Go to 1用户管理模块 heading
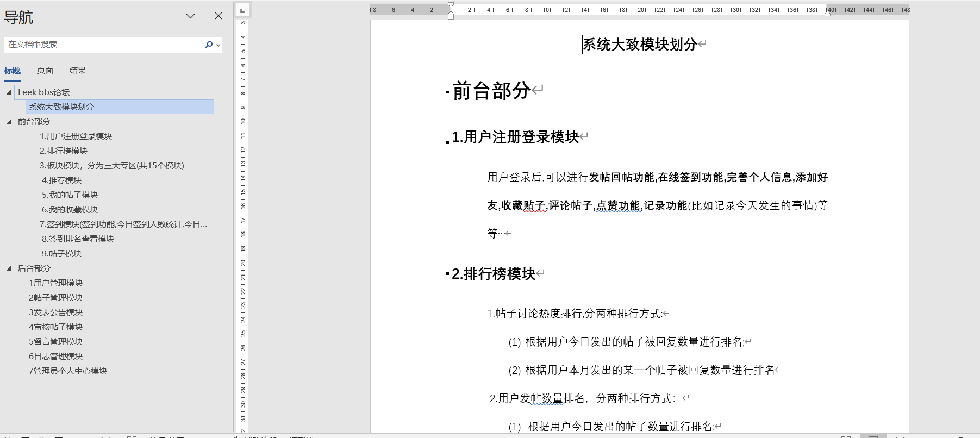Image resolution: width=980 pixels, height=438 pixels. point(55,283)
